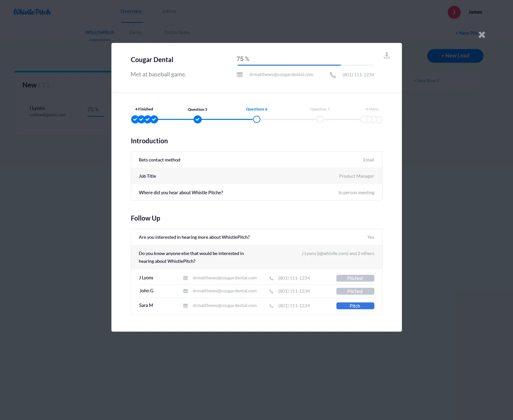Switch to the Editor tab

169,11
